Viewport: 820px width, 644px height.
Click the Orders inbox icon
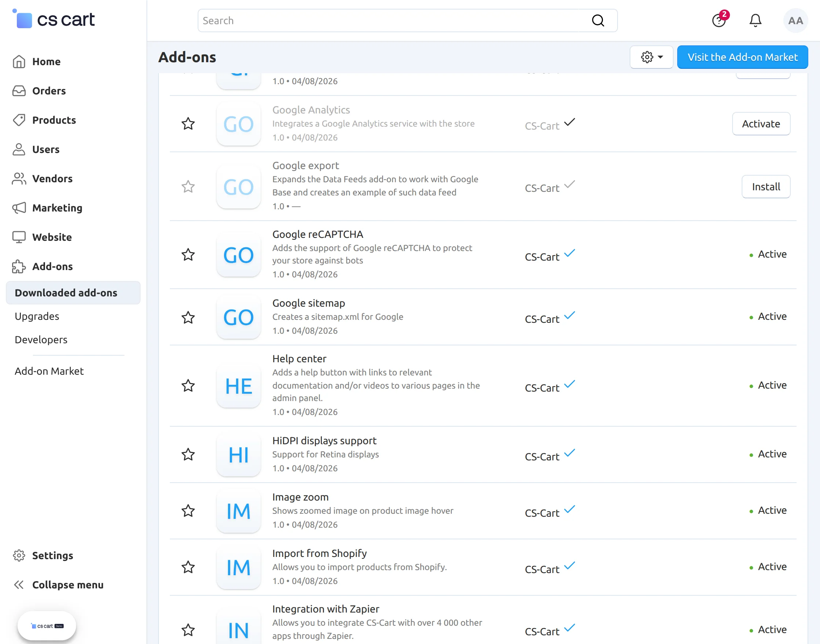[19, 91]
